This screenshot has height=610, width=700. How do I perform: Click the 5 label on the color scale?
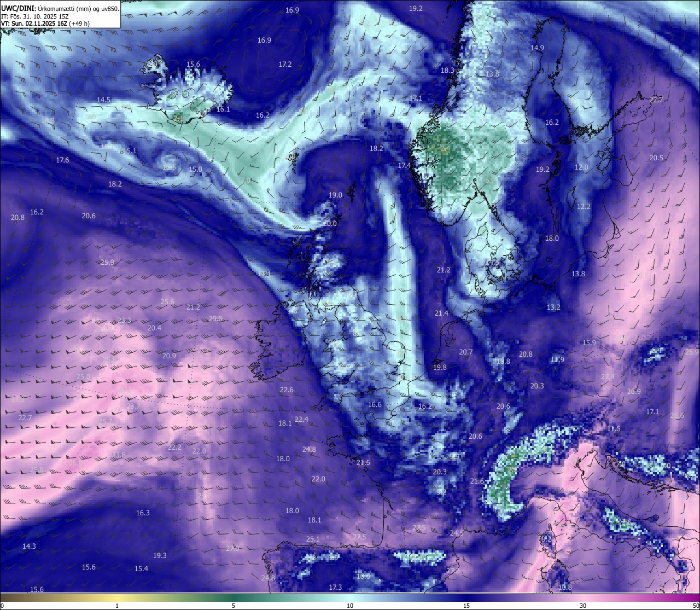point(234,606)
